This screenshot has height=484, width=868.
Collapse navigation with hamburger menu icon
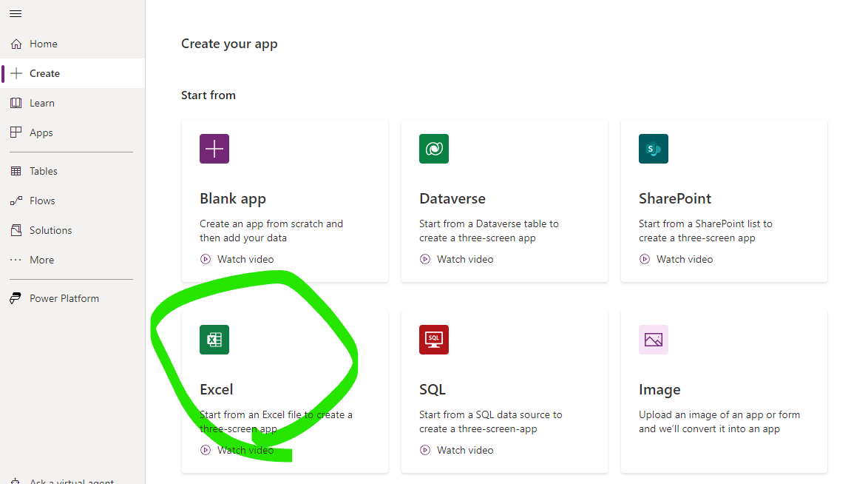click(x=16, y=14)
